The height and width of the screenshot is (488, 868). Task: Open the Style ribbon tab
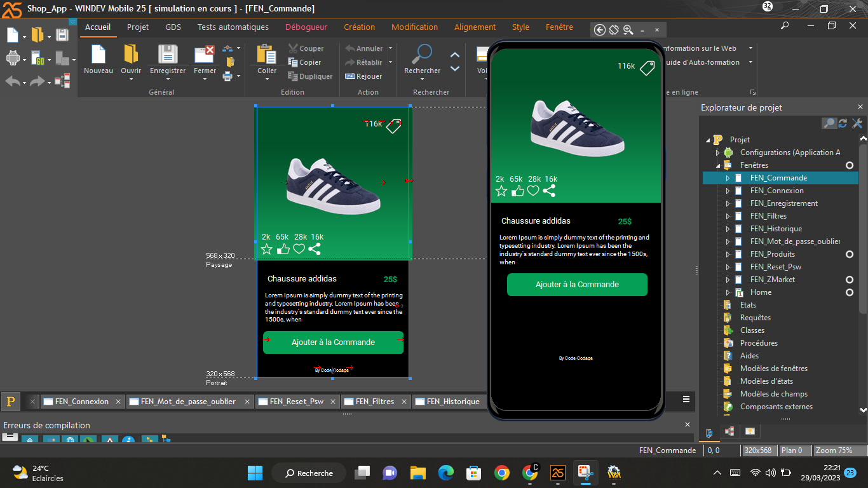(x=520, y=27)
